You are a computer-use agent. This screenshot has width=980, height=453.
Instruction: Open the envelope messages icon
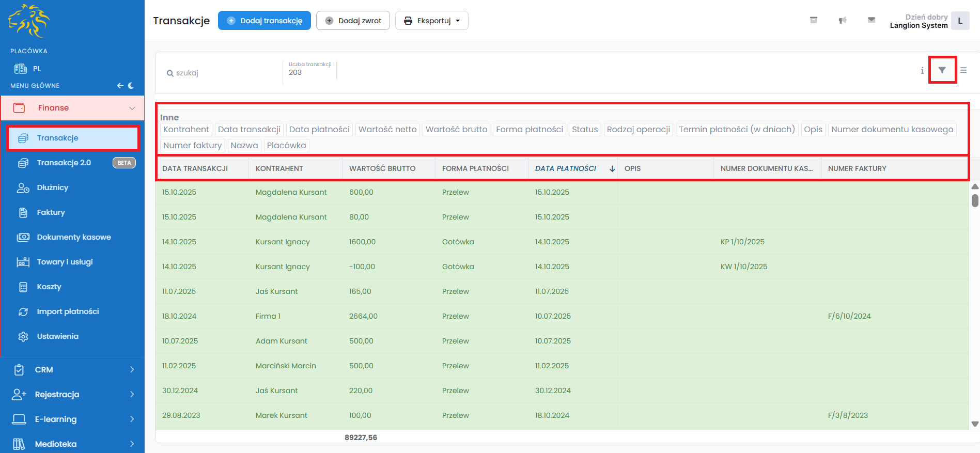872,20
